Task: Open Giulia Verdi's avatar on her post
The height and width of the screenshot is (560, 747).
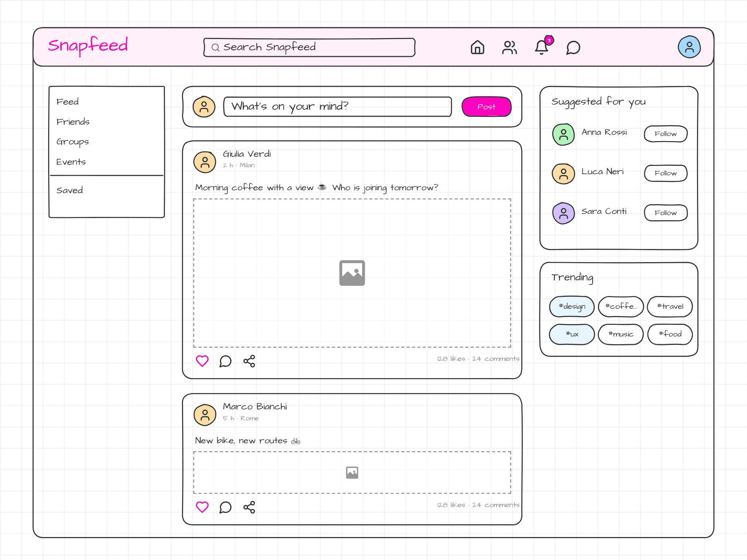Action: (205, 162)
